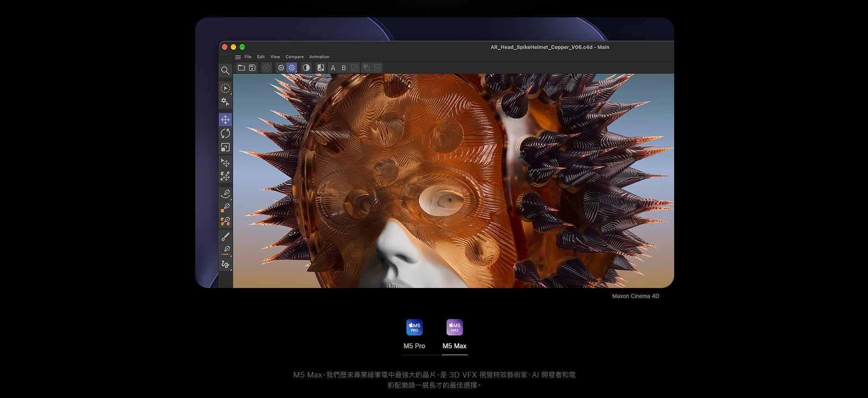Click the greyed swap A/B icon
Screen dimensions: 868x398
(x=354, y=68)
